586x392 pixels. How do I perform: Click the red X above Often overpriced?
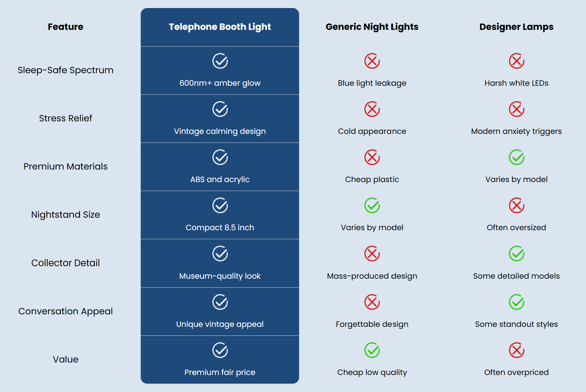tap(517, 350)
